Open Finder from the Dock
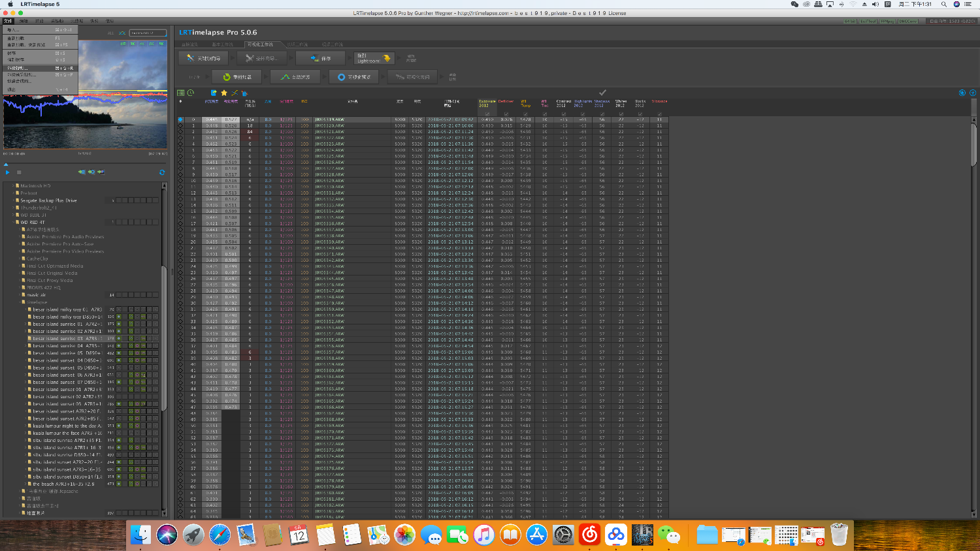Viewport: 980px width, 551px height. pyautogui.click(x=140, y=535)
